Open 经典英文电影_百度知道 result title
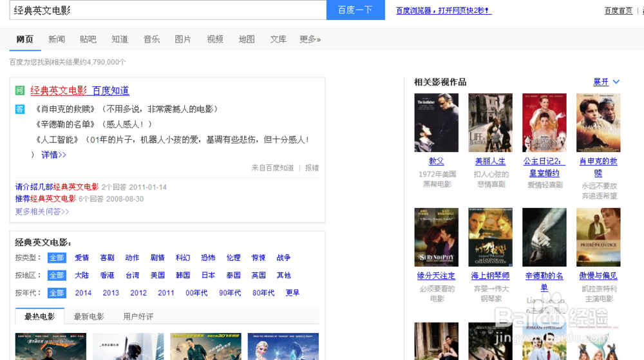Image resolution: width=644 pixels, height=360 pixels. coord(80,90)
